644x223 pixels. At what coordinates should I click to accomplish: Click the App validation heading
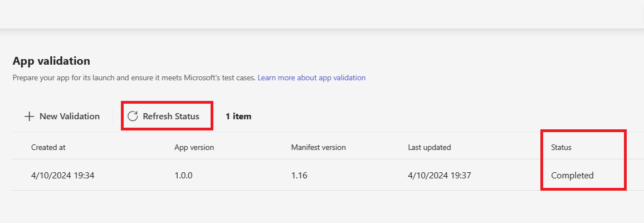tap(51, 61)
